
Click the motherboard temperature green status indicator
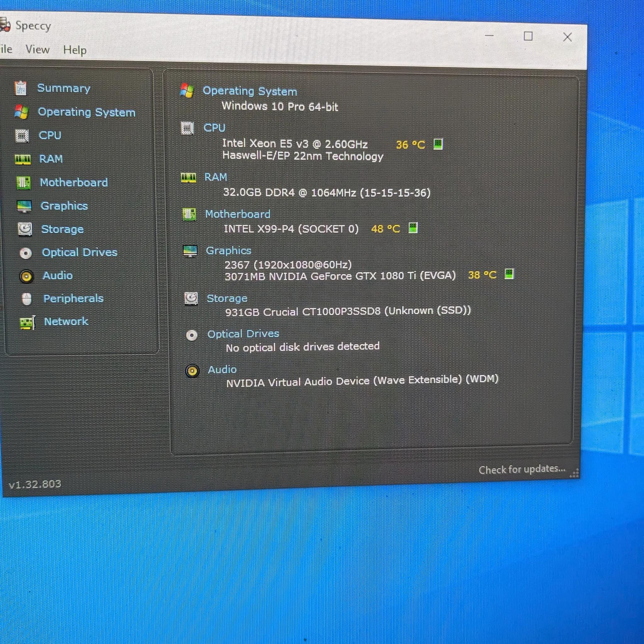413,228
